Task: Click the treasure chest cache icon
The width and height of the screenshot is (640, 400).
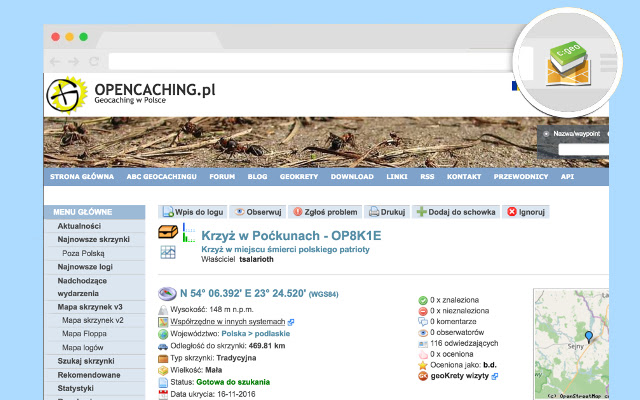Action: point(168,232)
